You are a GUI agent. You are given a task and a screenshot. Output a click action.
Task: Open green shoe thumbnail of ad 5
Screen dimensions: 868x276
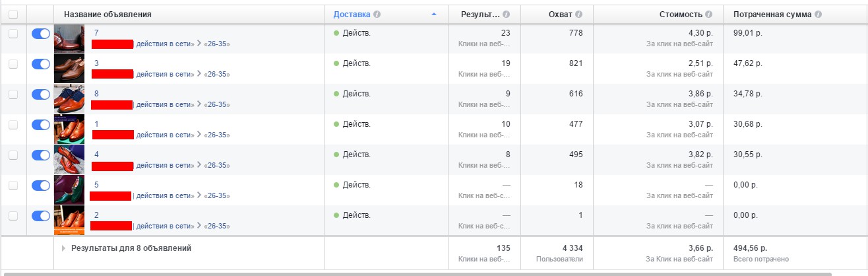tap(69, 190)
